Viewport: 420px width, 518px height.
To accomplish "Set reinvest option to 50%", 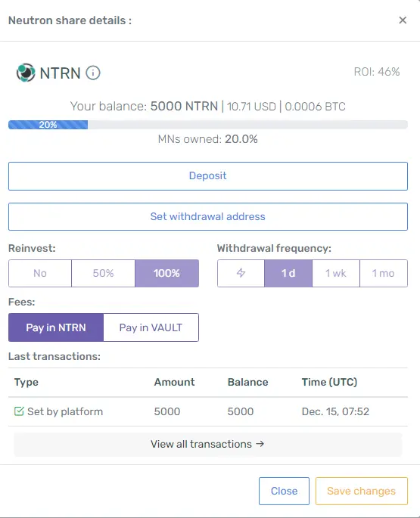I will 103,273.
